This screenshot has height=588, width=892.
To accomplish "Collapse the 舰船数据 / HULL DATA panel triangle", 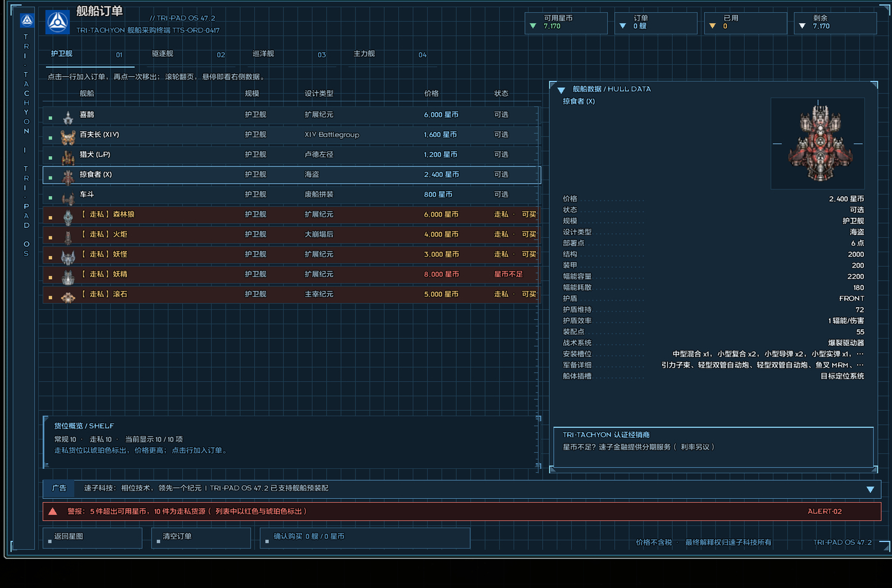I will click(561, 90).
